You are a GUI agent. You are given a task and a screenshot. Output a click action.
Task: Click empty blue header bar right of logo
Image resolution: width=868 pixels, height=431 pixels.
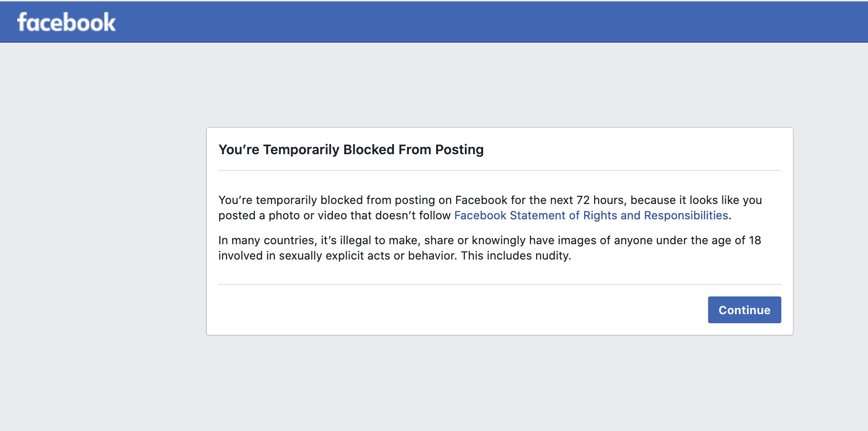[x=479, y=22]
